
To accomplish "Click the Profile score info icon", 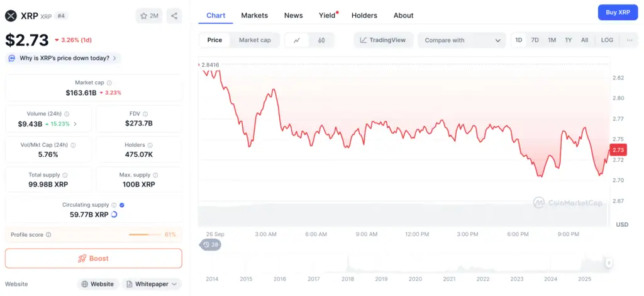I will coord(48,235).
